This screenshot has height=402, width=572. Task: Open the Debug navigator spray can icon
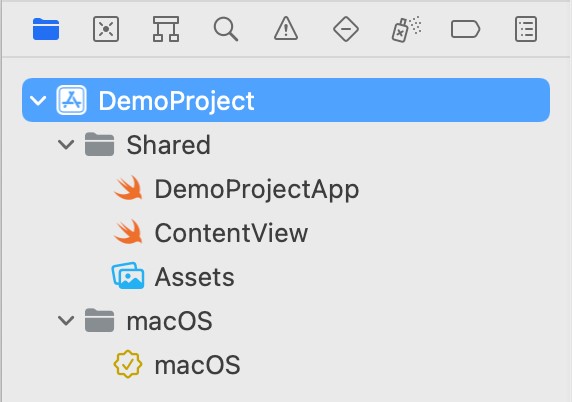406,29
